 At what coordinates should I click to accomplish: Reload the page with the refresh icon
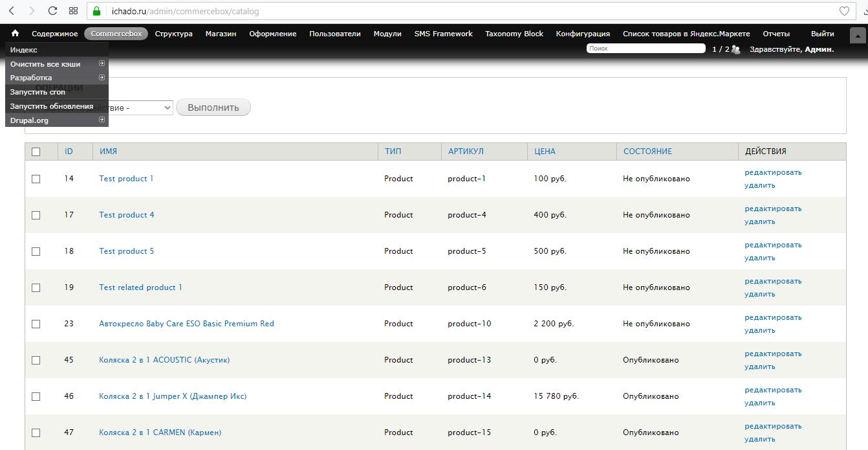pyautogui.click(x=52, y=11)
